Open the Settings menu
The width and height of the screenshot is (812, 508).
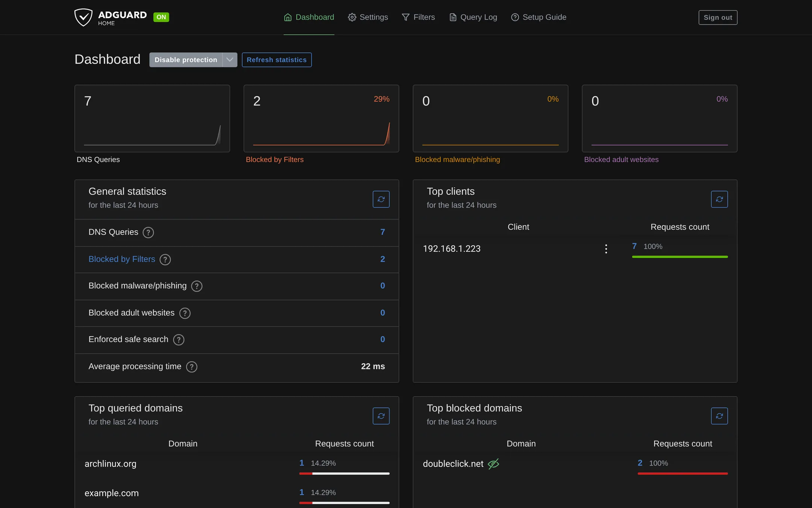(x=368, y=17)
